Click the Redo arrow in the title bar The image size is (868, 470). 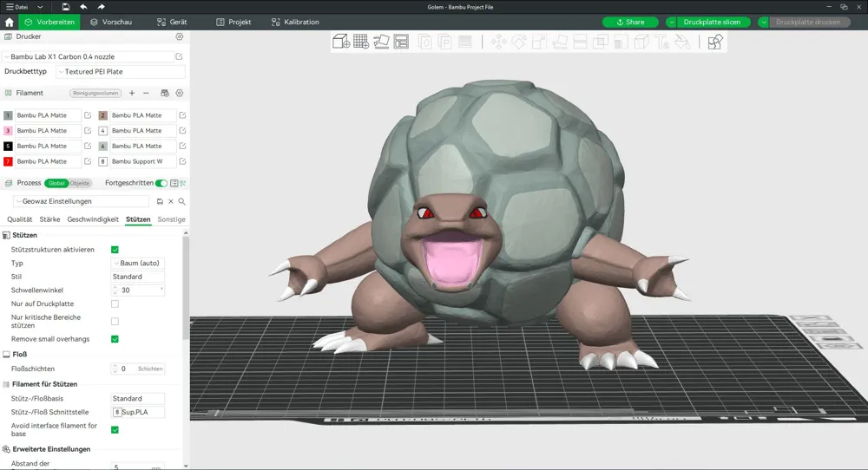[x=101, y=7]
